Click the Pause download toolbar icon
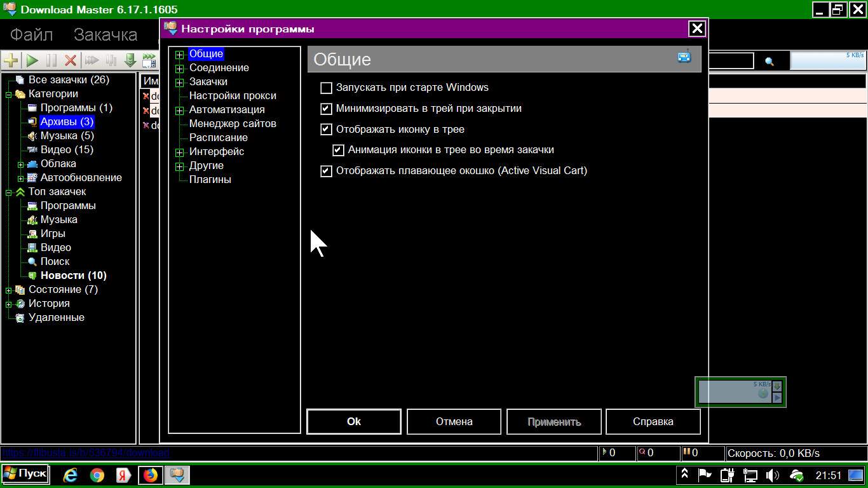 pyautogui.click(x=51, y=60)
